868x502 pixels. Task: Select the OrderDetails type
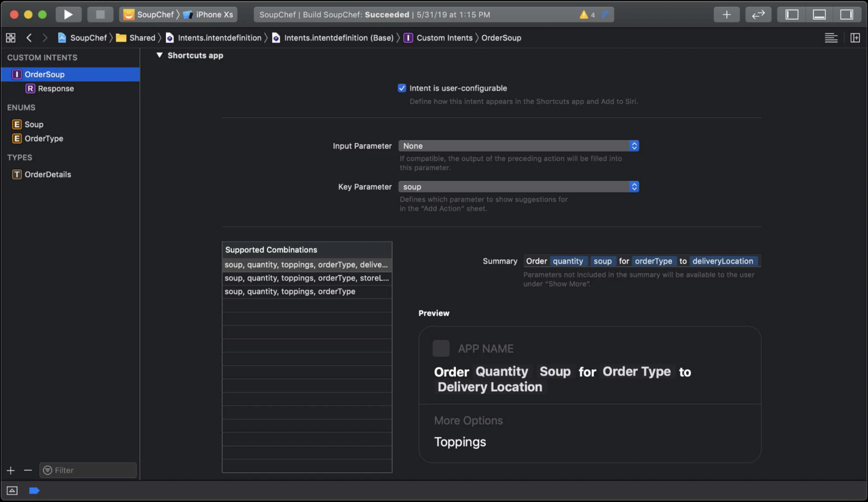pos(70,175)
